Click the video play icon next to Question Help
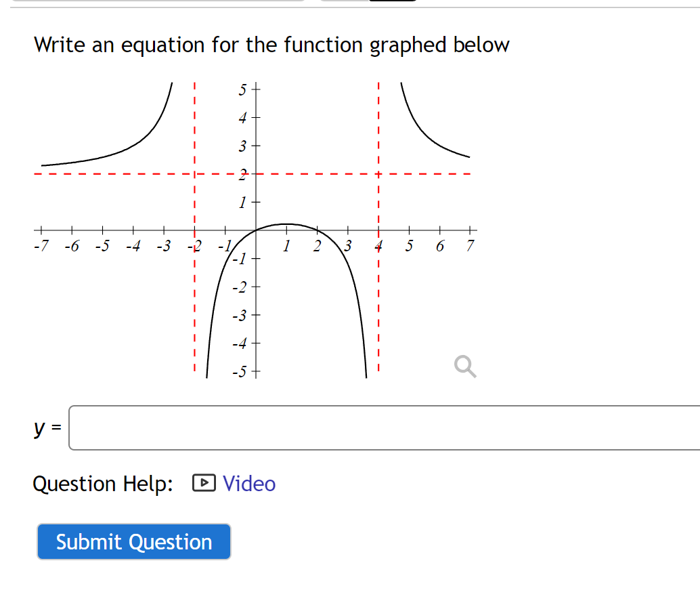Viewport: 700px width, 607px height. [202, 483]
